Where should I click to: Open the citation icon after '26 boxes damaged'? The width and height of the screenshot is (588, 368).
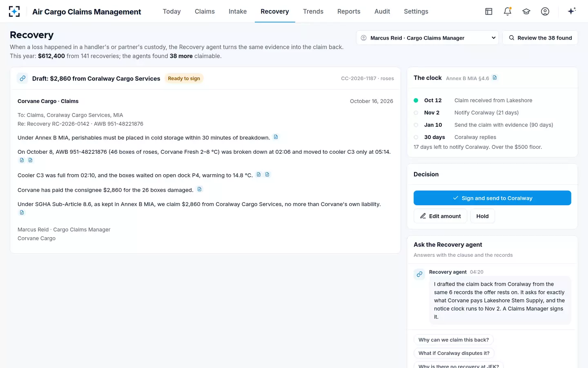199,189
